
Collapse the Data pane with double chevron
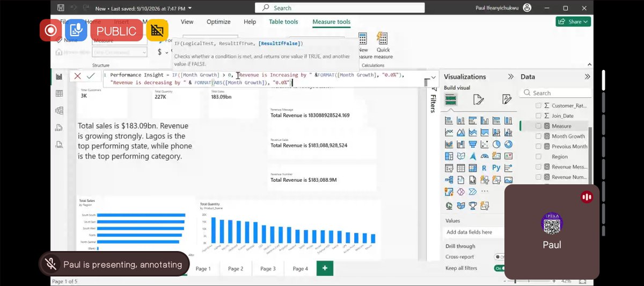click(x=587, y=77)
